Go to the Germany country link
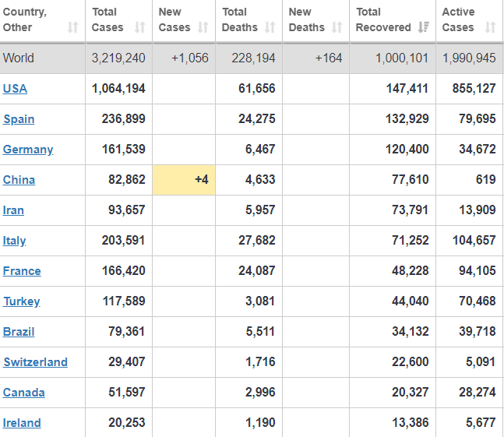 click(28, 150)
